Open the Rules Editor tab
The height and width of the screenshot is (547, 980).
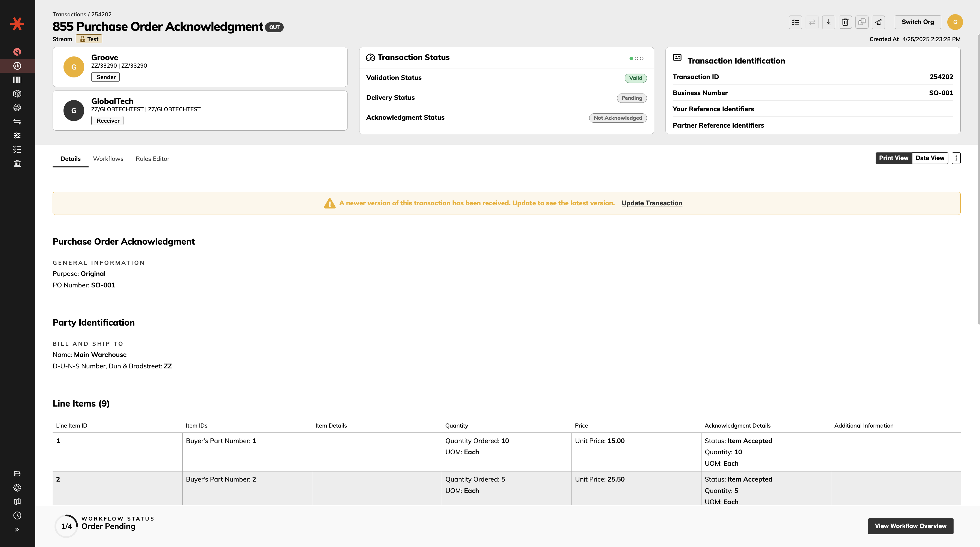(x=152, y=159)
